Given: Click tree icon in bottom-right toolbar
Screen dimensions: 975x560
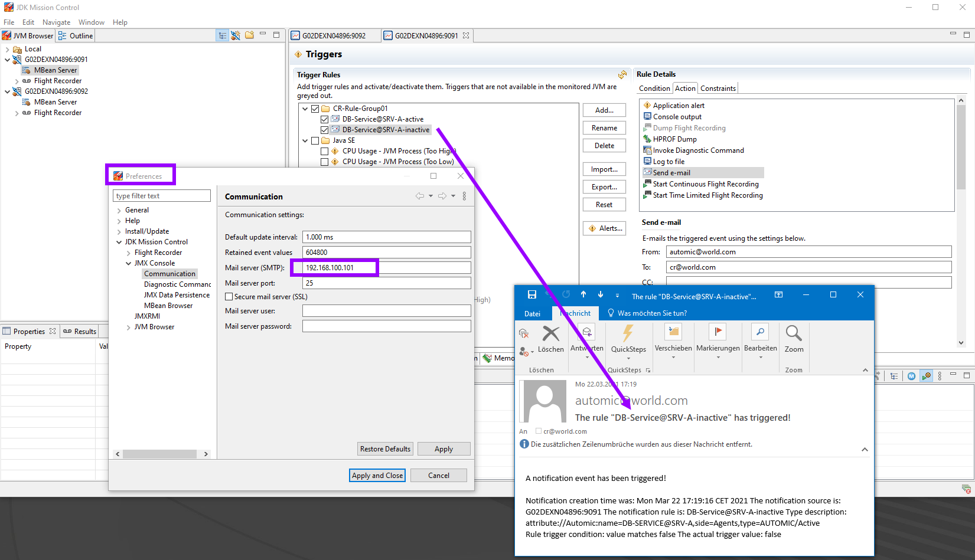Looking at the screenshot, I should pyautogui.click(x=894, y=376).
